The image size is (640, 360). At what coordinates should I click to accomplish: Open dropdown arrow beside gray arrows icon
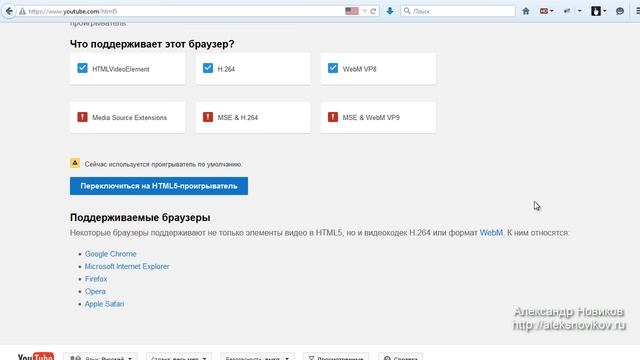(580, 11)
